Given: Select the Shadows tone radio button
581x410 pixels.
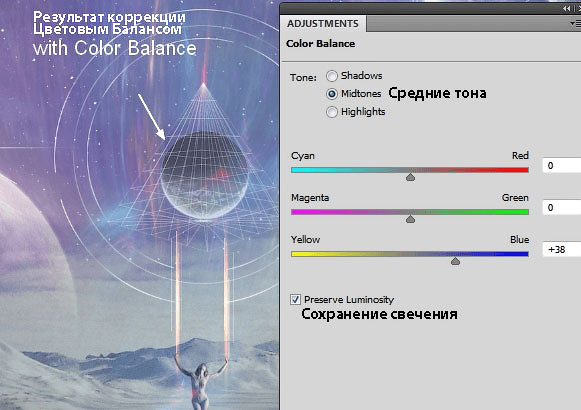Looking at the screenshot, I should click(x=332, y=76).
